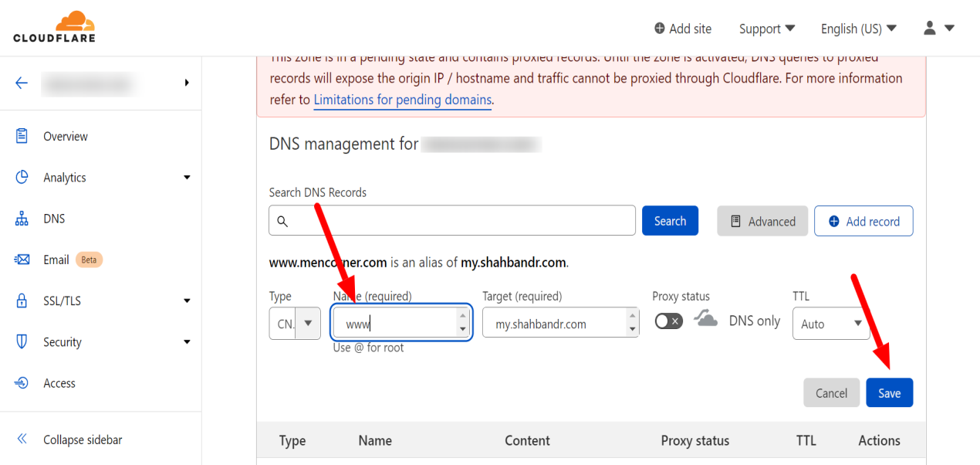
Task: Click the Name field stepper arrows
Action: pos(463,323)
